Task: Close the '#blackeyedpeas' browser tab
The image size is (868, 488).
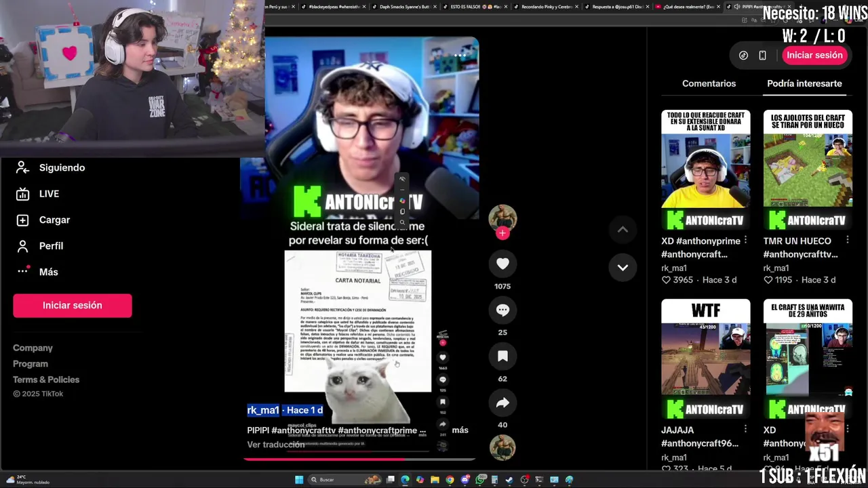Action: 364,7
